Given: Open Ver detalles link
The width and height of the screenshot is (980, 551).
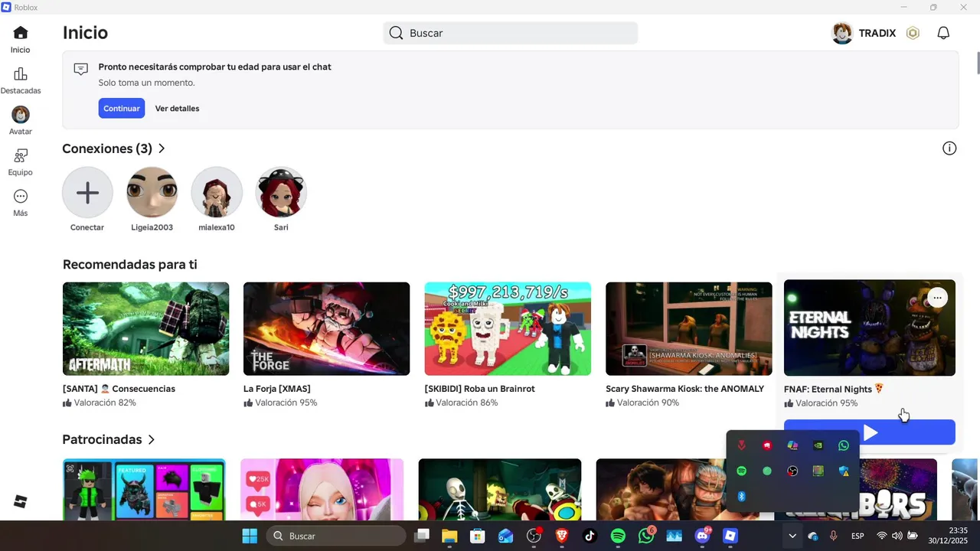Looking at the screenshot, I should point(177,109).
